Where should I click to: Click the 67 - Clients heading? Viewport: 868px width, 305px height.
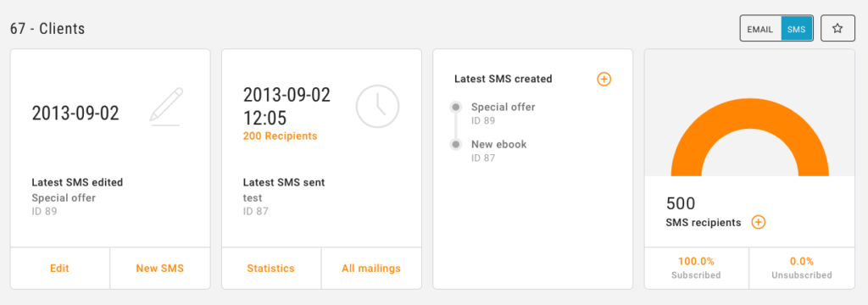click(x=47, y=29)
